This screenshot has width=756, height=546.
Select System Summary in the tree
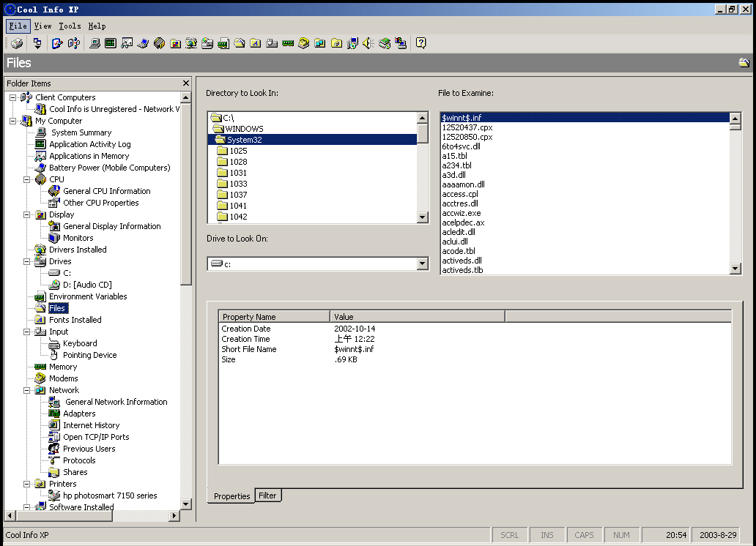pyautogui.click(x=81, y=132)
